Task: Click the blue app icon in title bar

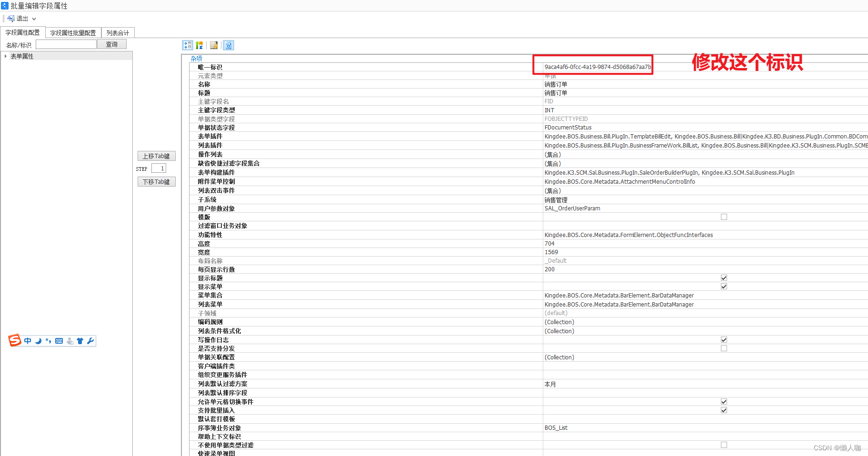Action: point(5,6)
